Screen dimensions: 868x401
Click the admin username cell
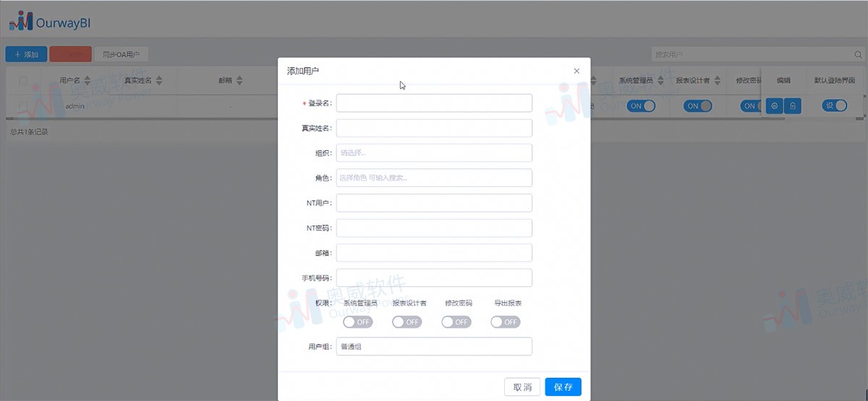[x=75, y=106]
